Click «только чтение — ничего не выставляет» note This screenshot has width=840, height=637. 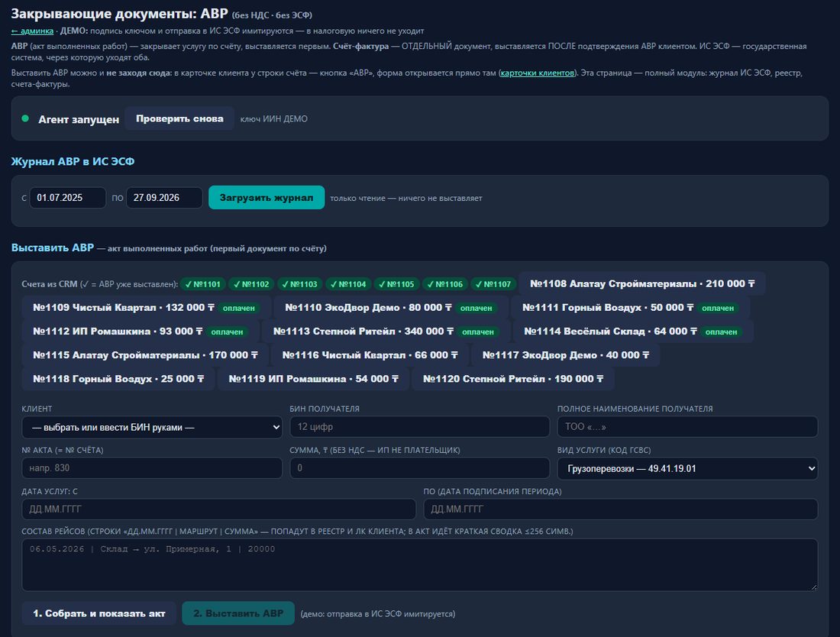click(406, 199)
